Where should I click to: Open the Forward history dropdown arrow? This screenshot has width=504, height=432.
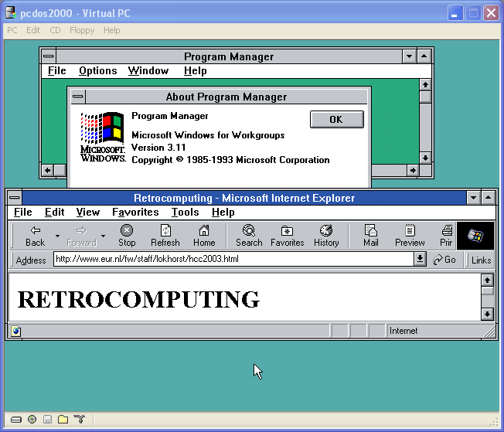103,236
